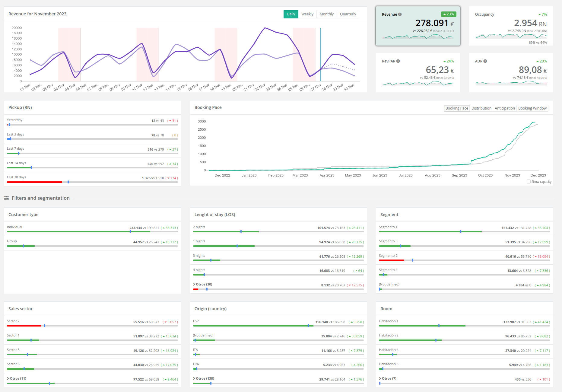Click the 278.091 € revenue value

point(434,23)
